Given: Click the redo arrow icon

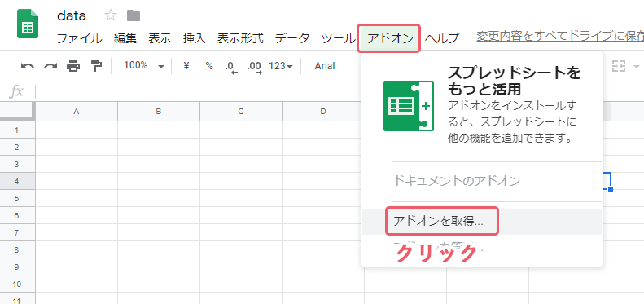Looking at the screenshot, I should tap(50, 66).
